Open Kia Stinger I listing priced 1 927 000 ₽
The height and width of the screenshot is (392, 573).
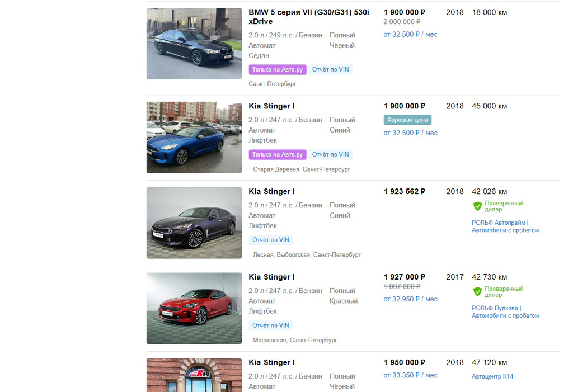(271, 277)
